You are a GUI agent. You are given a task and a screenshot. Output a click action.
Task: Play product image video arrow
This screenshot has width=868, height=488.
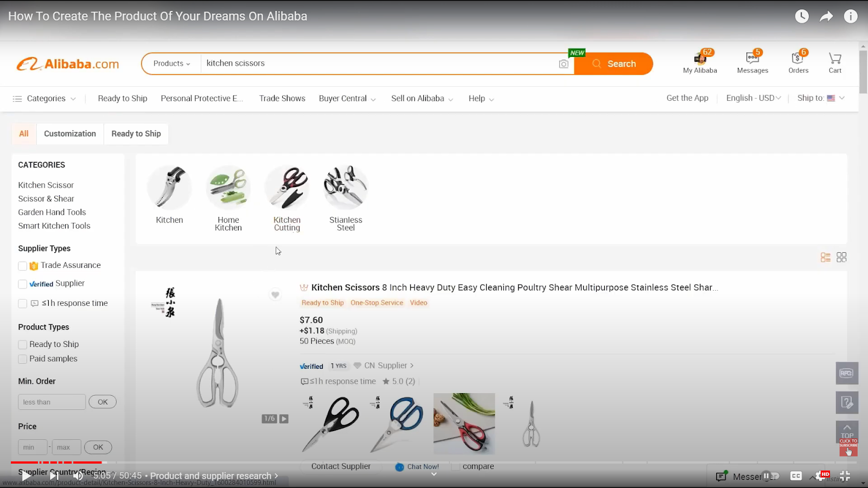pyautogui.click(x=284, y=419)
